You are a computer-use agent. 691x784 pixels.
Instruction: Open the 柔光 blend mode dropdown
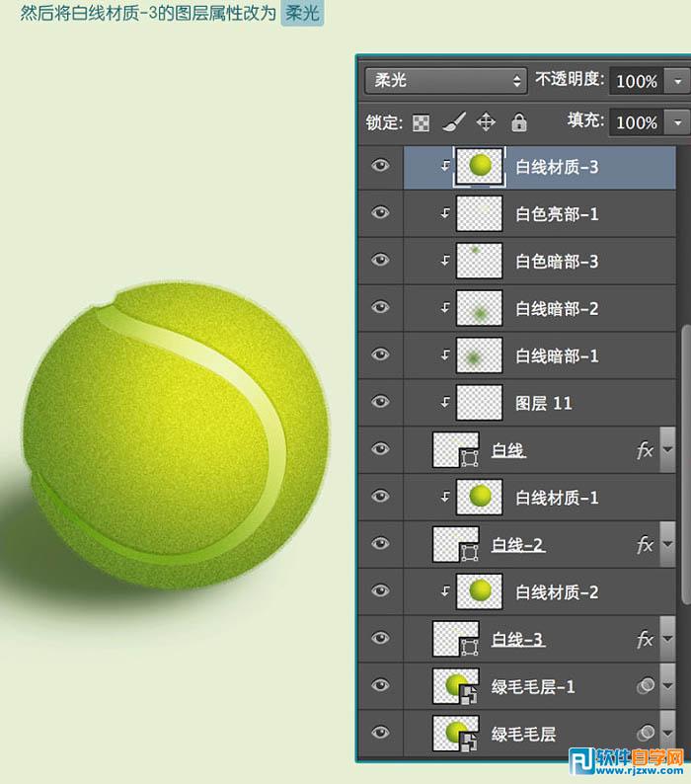click(x=446, y=81)
